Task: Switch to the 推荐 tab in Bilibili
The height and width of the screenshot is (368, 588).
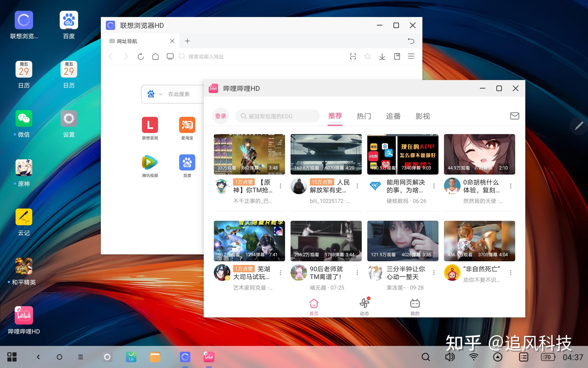Action: (335, 116)
